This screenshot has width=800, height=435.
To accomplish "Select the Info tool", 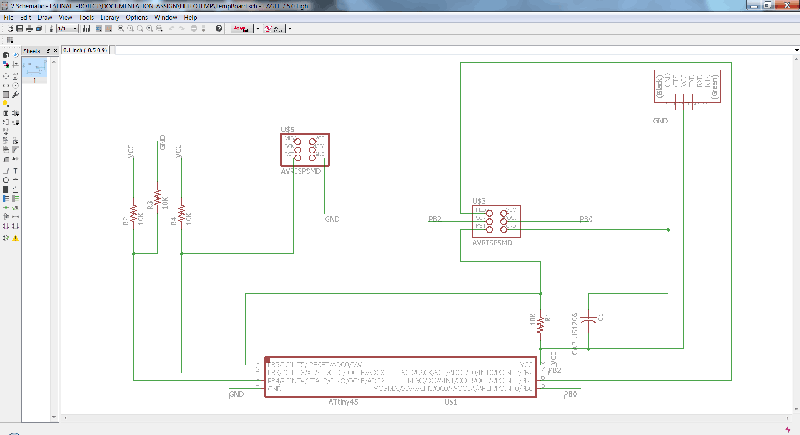I will pyautogui.click(x=6, y=55).
